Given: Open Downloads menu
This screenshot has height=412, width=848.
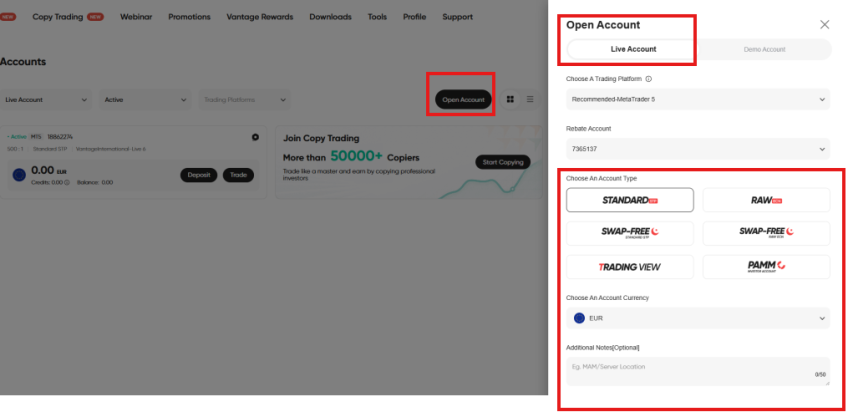Looking at the screenshot, I should tap(330, 17).
